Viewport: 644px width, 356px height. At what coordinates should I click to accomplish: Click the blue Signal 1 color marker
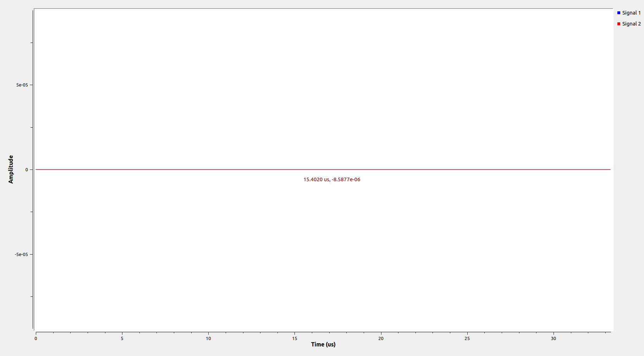619,13
